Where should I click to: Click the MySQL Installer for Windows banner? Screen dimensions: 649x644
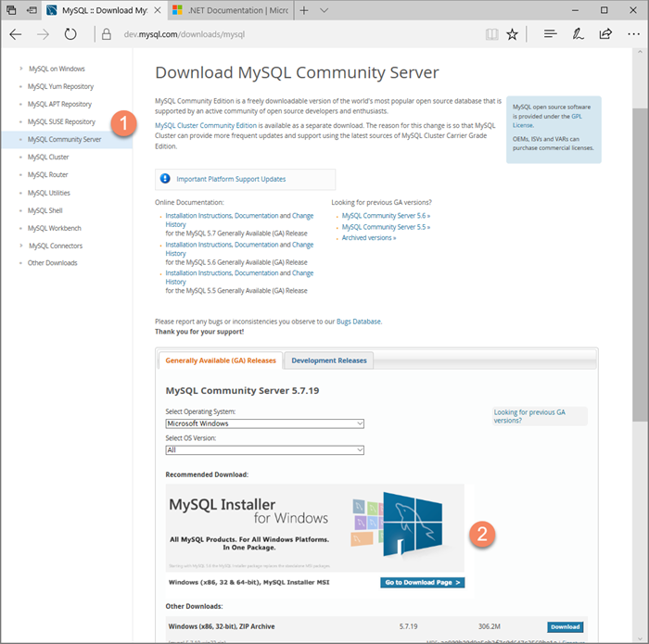click(314, 528)
